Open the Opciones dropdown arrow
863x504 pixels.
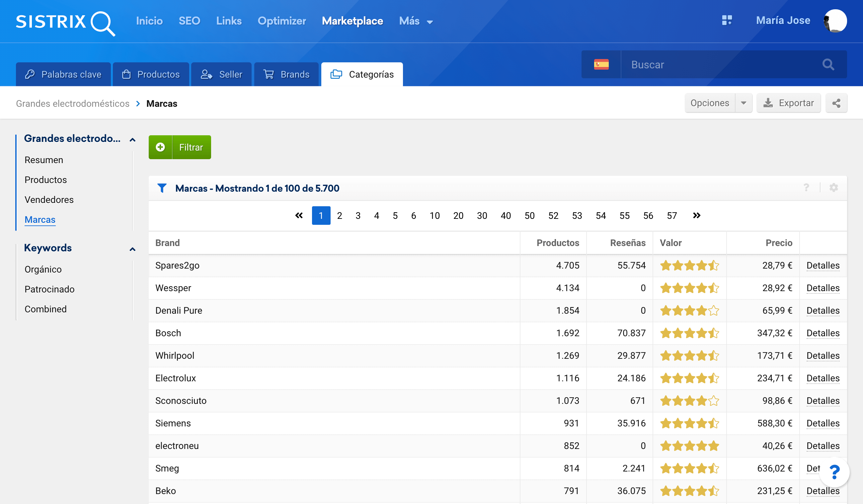[x=744, y=103]
